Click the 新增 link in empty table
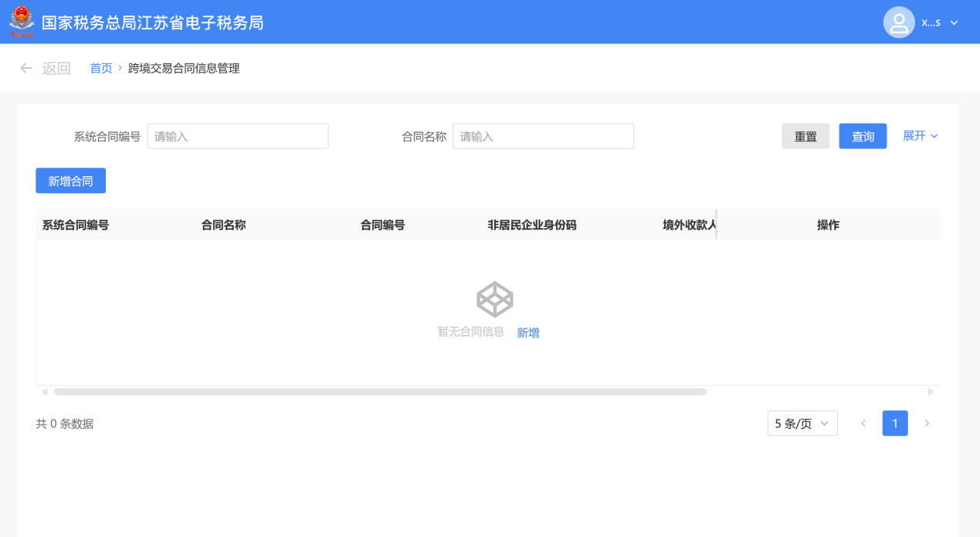The width and height of the screenshot is (980, 537). coord(528,332)
